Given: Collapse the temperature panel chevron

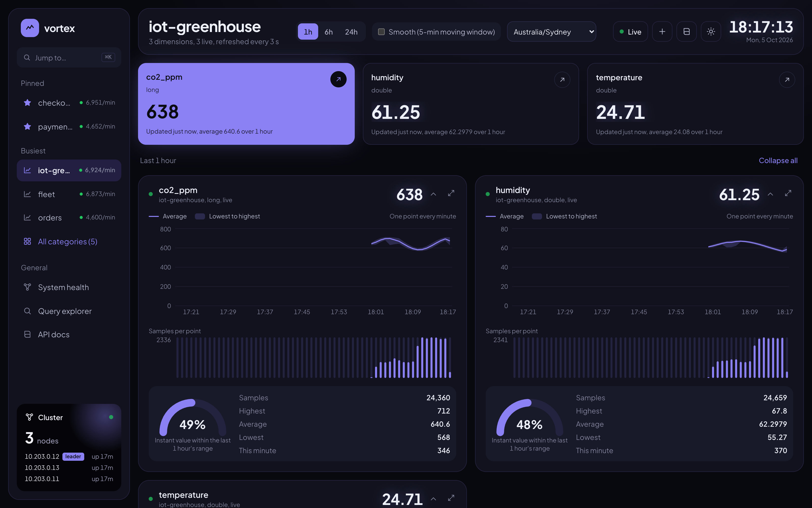Looking at the screenshot, I should click(433, 499).
